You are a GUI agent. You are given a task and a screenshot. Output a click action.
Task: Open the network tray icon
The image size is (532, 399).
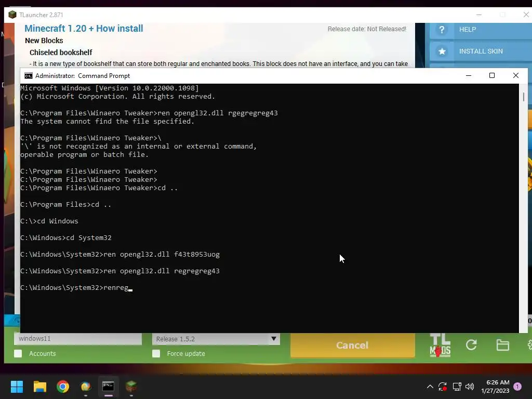[x=457, y=387]
